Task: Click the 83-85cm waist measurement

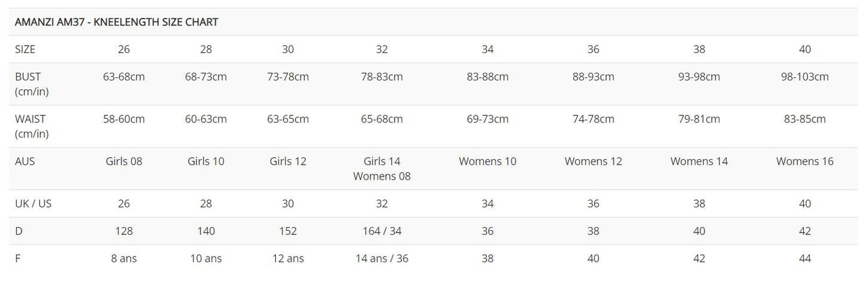Action: [805, 119]
